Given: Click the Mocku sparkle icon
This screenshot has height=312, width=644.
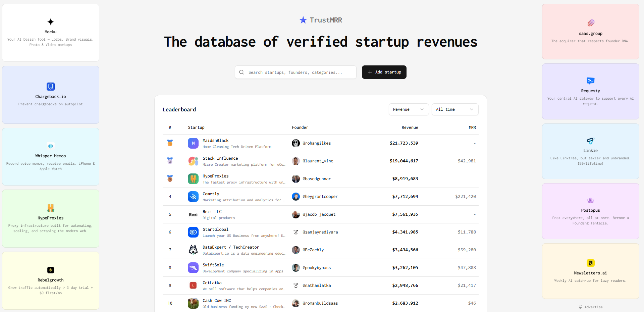Looking at the screenshot, I should [x=51, y=22].
